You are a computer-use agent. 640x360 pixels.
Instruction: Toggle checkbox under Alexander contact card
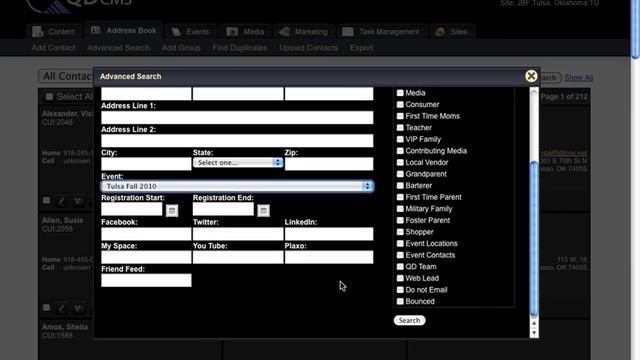[47, 200]
